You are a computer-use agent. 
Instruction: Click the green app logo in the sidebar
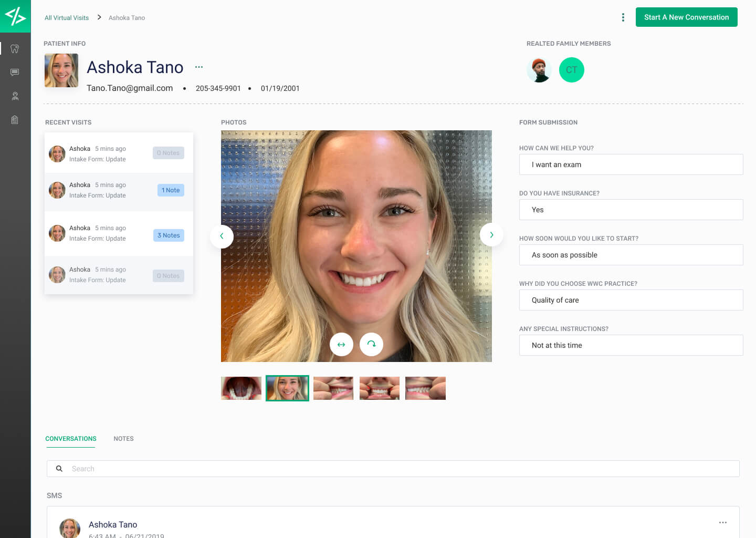pos(15,16)
